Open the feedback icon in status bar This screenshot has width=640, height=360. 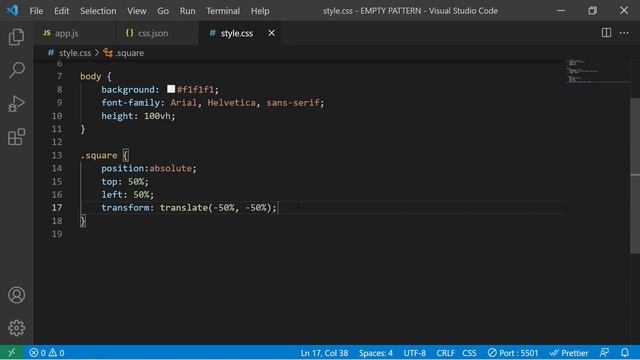point(604,353)
